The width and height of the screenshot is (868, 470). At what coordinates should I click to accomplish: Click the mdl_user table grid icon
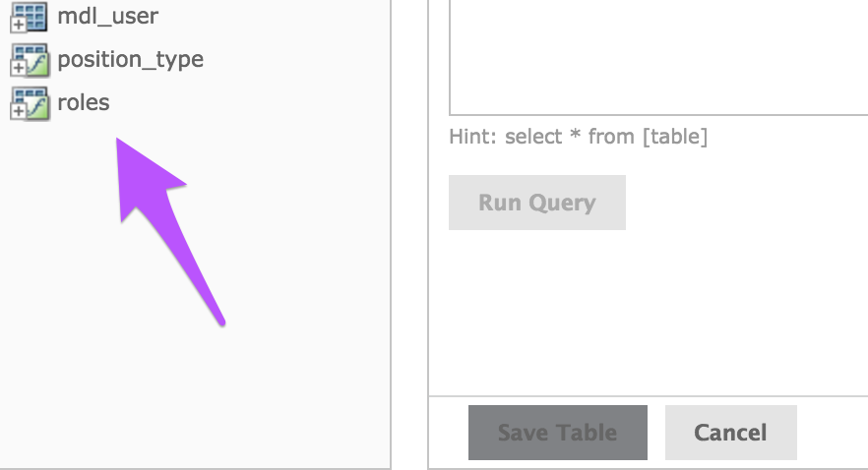[x=30, y=17]
